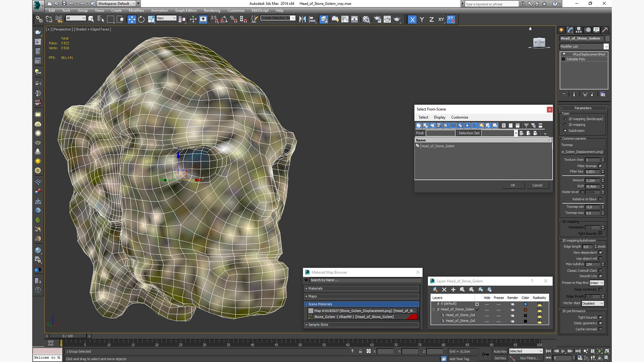Click the Set Key button

500,358
